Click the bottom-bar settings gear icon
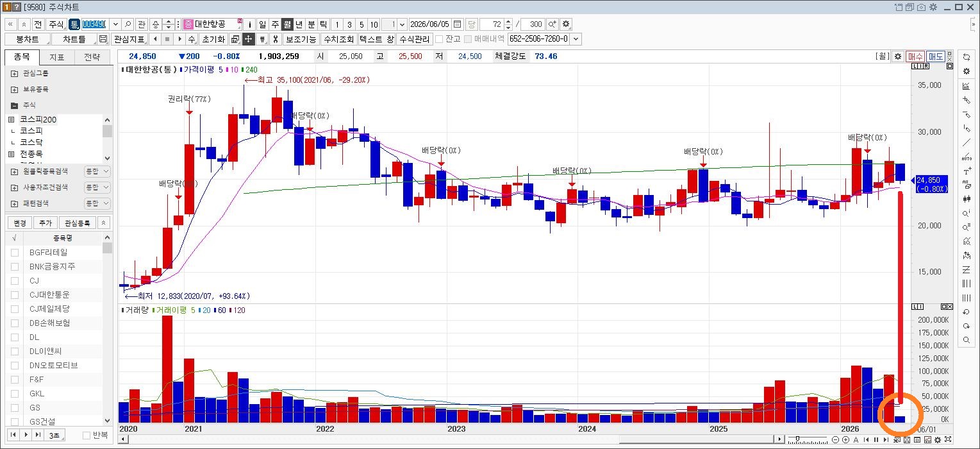This screenshot has width=980, height=449. click(938, 440)
